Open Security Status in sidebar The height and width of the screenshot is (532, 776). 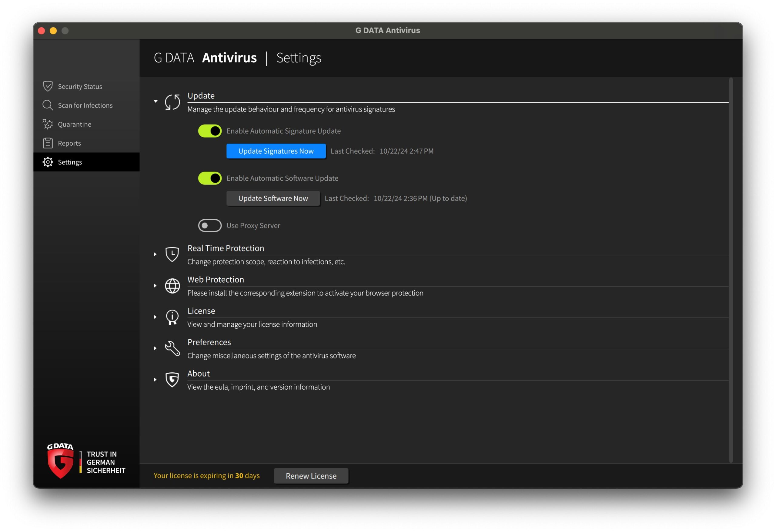pos(86,86)
